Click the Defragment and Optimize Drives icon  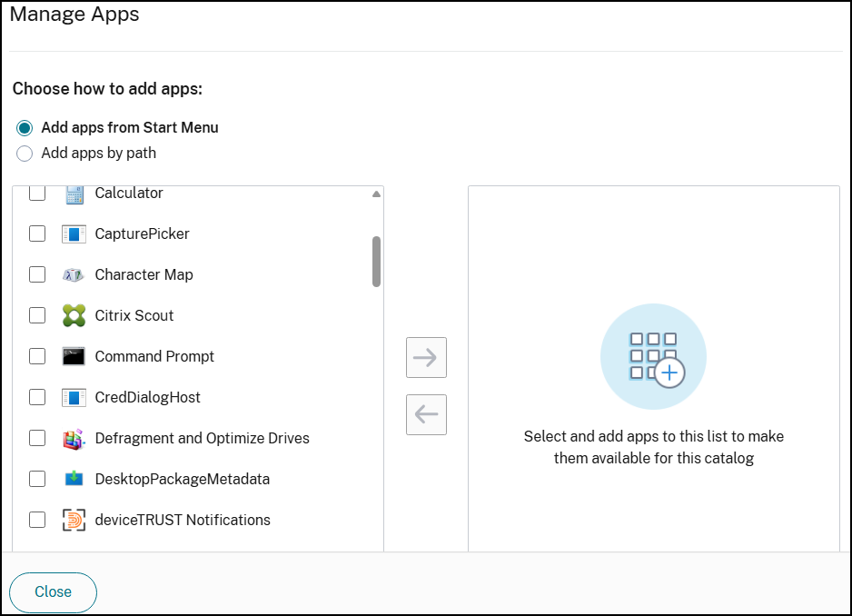(74, 439)
